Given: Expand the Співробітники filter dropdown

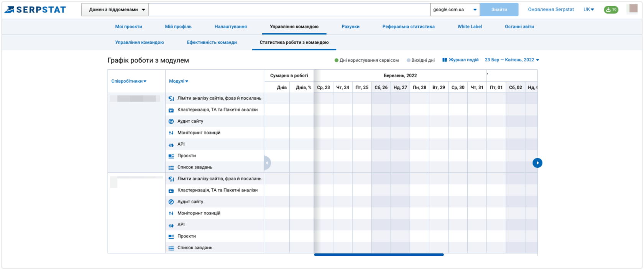Looking at the screenshot, I should [x=129, y=81].
